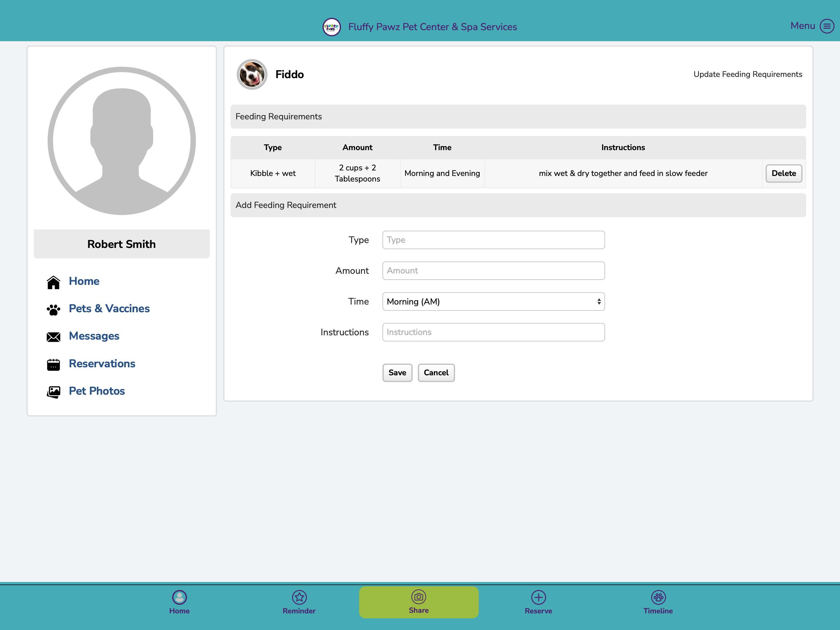Click Menu text in header
This screenshot has height=630, width=840.
coord(802,26)
